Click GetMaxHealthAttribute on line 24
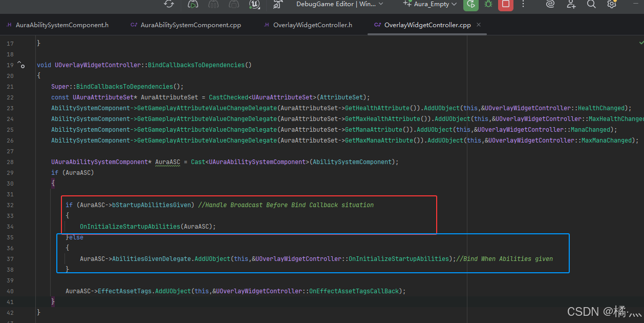Image resolution: width=644 pixels, height=323 pixels. (x=383, y=119)
